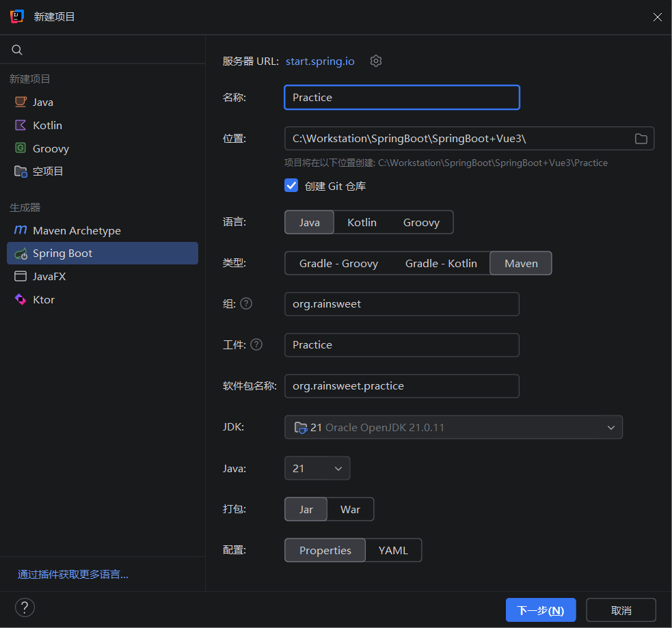Open the JDK dropdown
The image size is (672, 628).
pos(453,427)
